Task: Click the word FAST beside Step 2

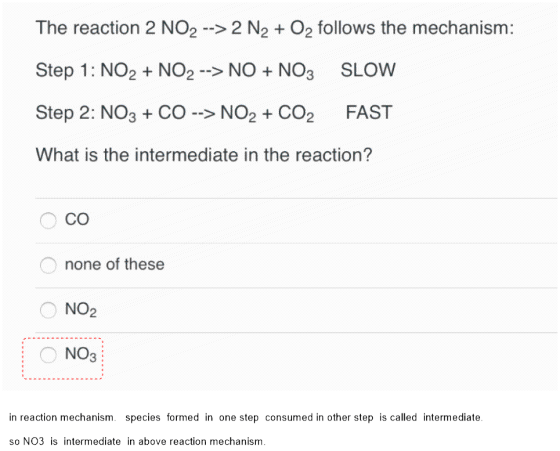Action: click(x=369, y=112)
